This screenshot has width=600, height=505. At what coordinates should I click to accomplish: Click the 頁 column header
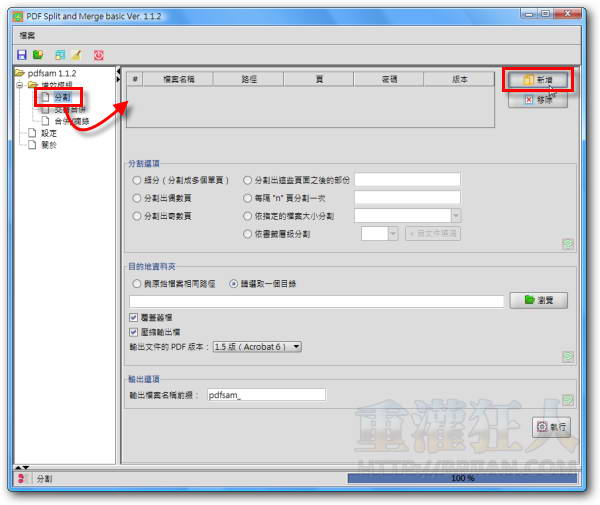coord(319,79)
